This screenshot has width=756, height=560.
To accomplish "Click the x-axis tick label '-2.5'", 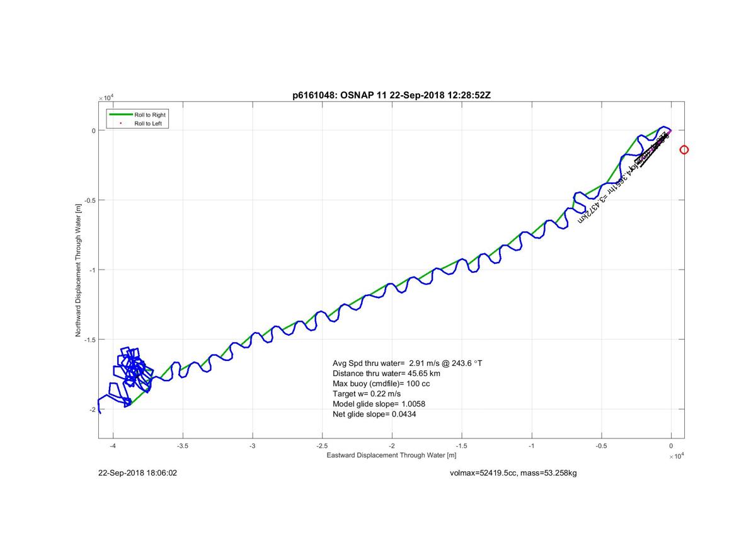I will pyautogui.click(x=322, y=446).
